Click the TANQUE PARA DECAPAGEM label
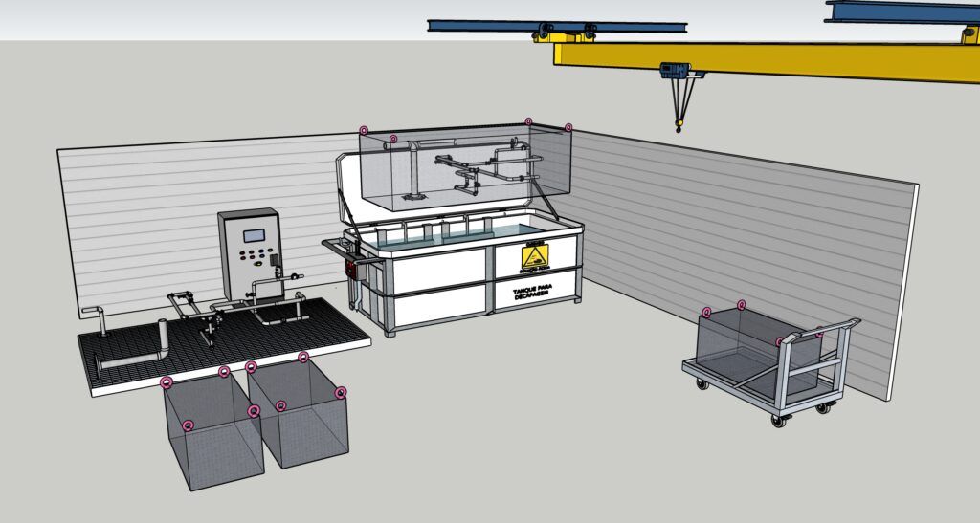 click(532, 294)
